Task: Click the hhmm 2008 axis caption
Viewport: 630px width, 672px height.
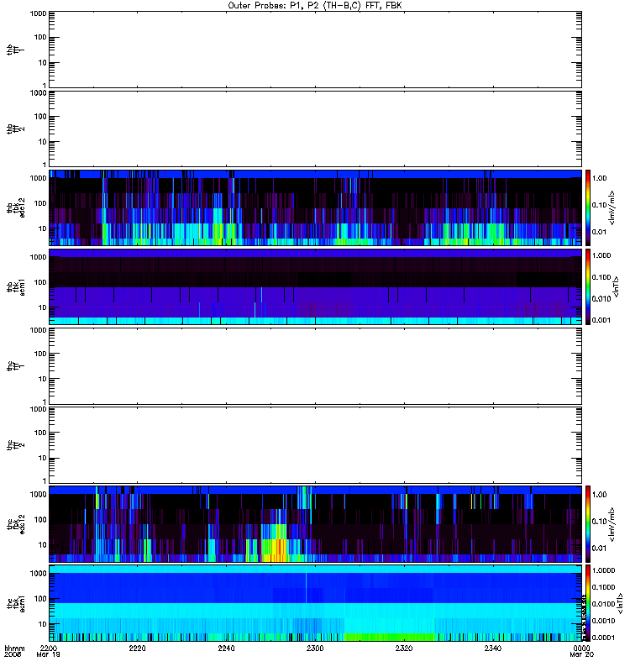Action: coord(14,652)
